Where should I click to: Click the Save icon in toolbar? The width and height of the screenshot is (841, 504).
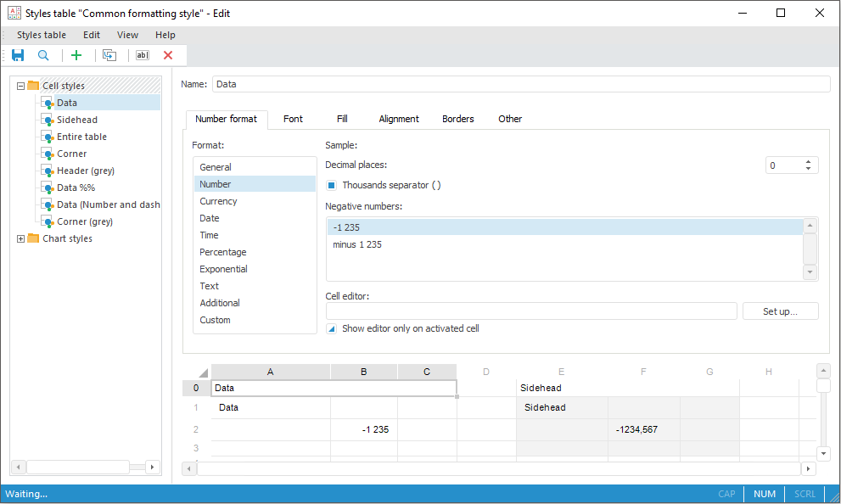(18, 55)
